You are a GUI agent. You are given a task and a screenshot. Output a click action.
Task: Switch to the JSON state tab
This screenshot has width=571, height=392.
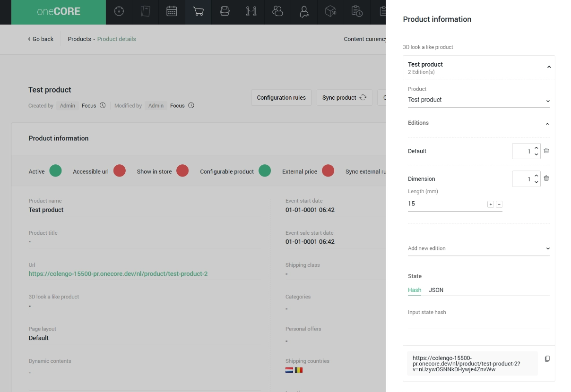(x=436, y=290)
